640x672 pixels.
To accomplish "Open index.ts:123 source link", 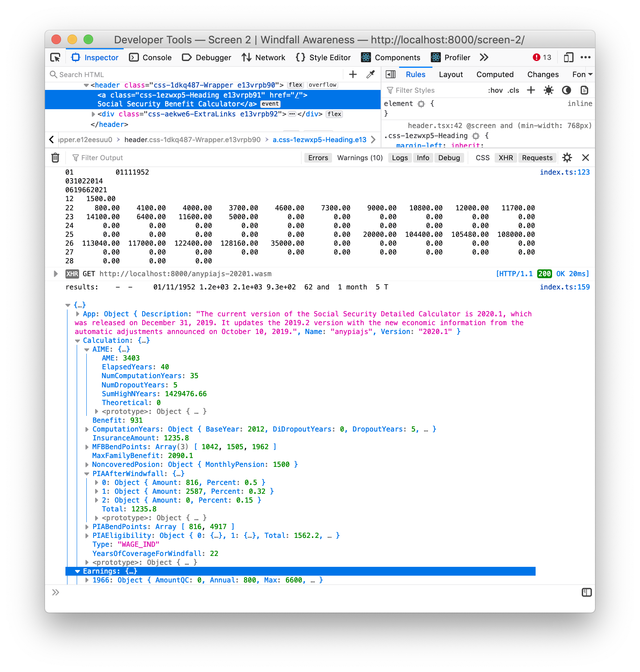I will coord(565,172).
